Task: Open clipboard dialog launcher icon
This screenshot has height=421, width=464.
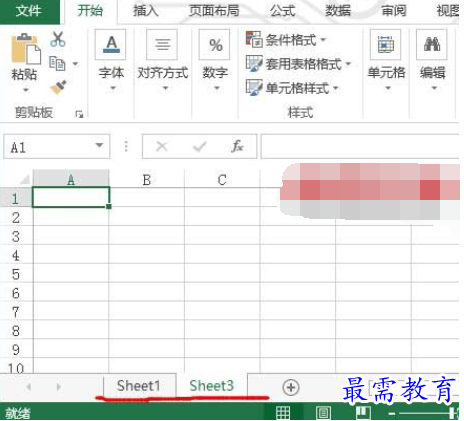Action: (x=79, y=114)
